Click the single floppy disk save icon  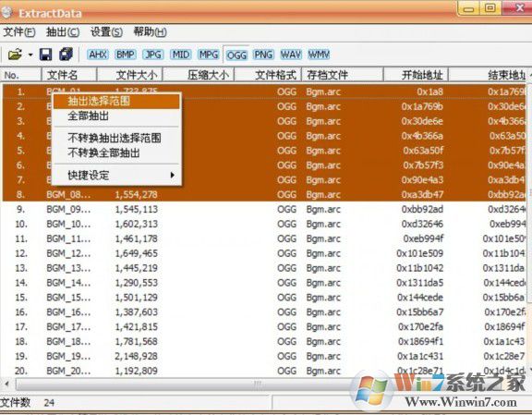pos(46,55)
